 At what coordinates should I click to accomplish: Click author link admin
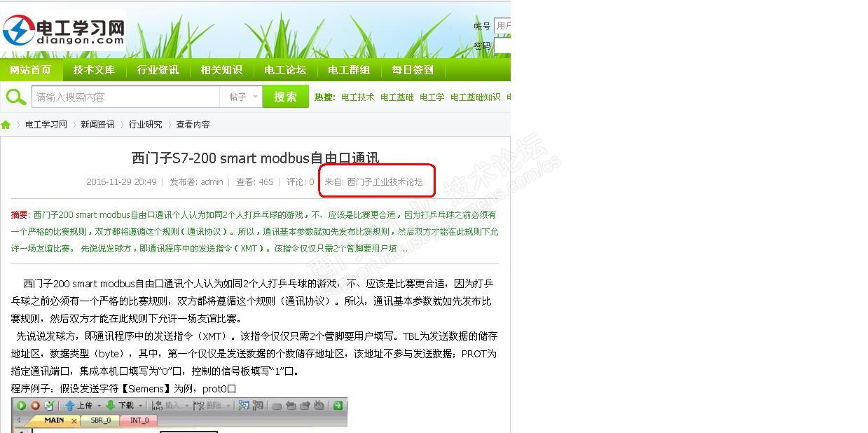[x=212, y=182]
